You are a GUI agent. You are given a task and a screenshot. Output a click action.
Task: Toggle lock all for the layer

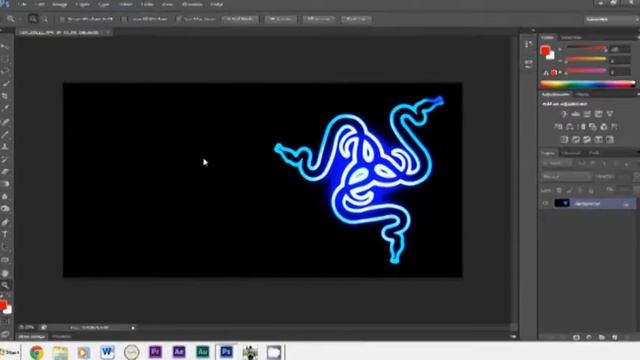pos(591,190)
